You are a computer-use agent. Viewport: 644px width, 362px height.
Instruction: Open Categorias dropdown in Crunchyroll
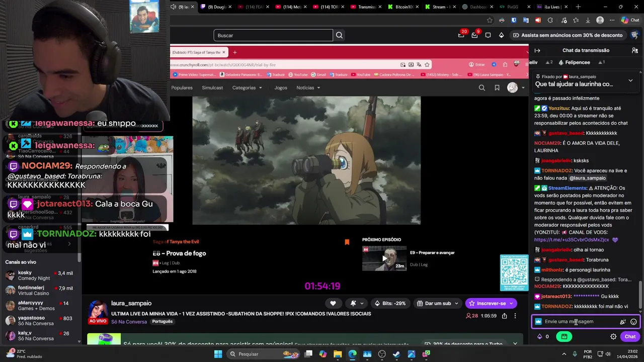pyautogui.click(x=247, y=87)
